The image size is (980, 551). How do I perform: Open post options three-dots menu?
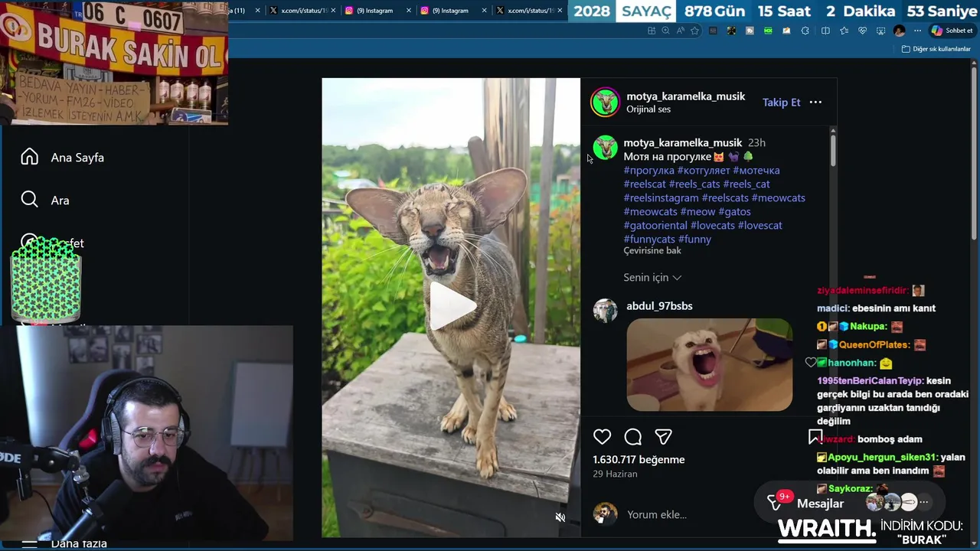pos(815,102)
